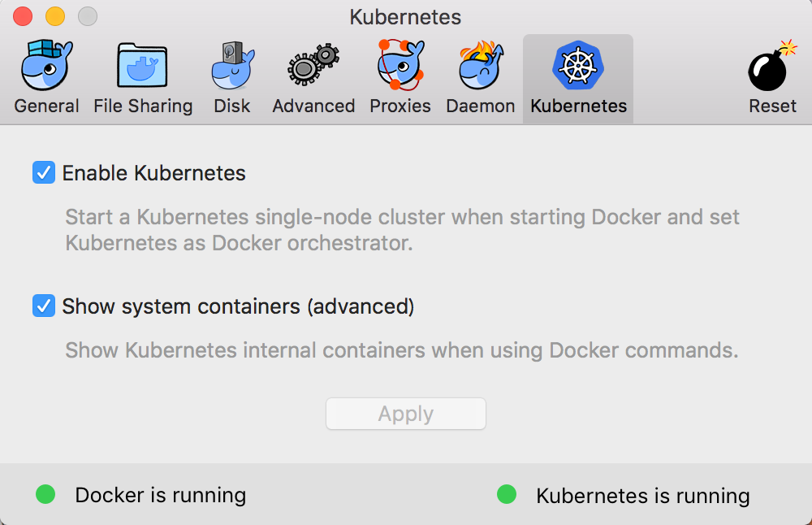
Task: Open the File Sharing folder icon
Action: [x=143, y=66]
